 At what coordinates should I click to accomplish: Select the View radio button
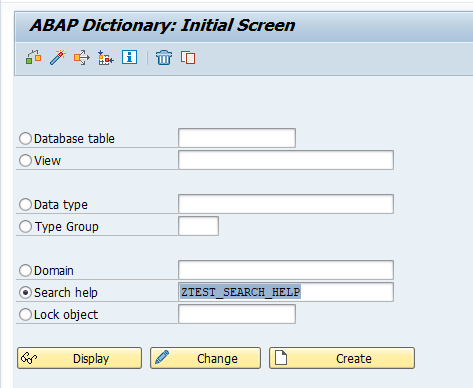(x=25, y=160)
